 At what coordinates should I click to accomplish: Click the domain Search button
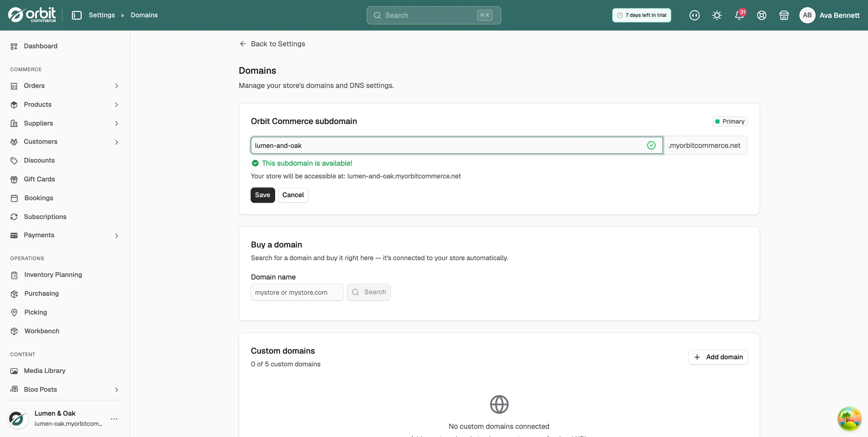(x=369, y=292)
